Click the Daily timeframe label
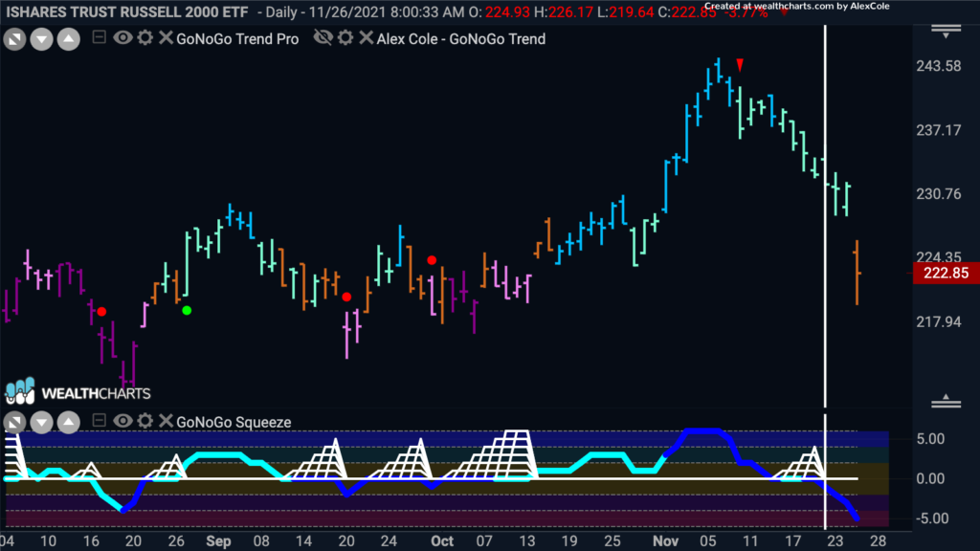The width and height of the screenshot is (980, 551). coord(281,11)
